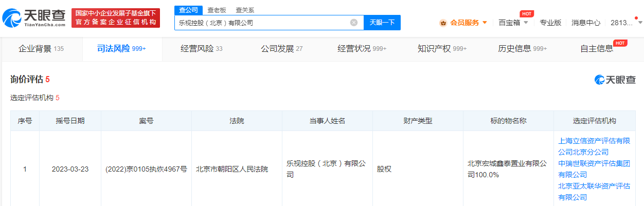Open 会员服务 member services
Screen dimensions: 644x206
(464, 23)
